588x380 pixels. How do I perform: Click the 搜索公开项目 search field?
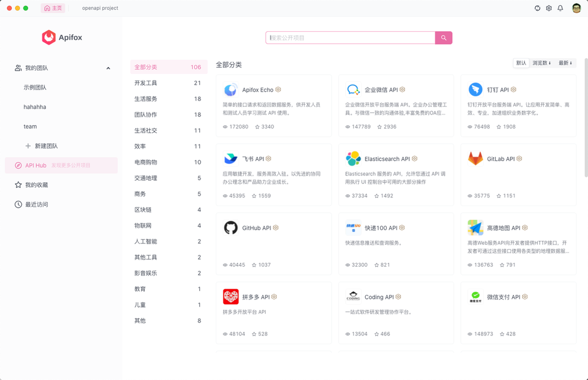coord(350,38)
